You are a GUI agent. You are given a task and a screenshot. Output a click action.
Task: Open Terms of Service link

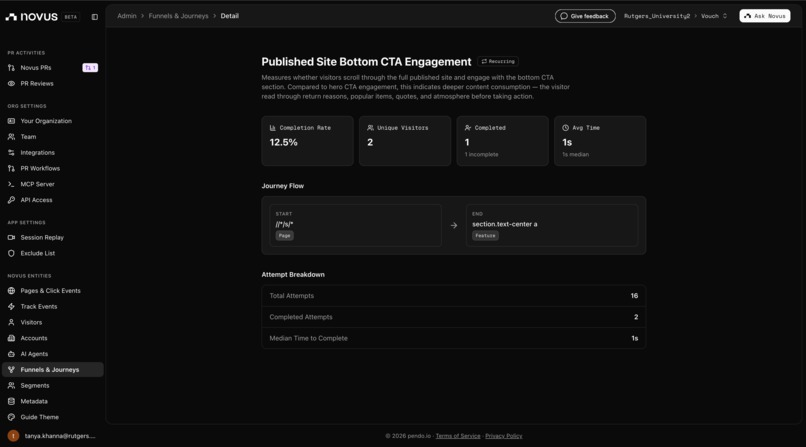[458, 436]
